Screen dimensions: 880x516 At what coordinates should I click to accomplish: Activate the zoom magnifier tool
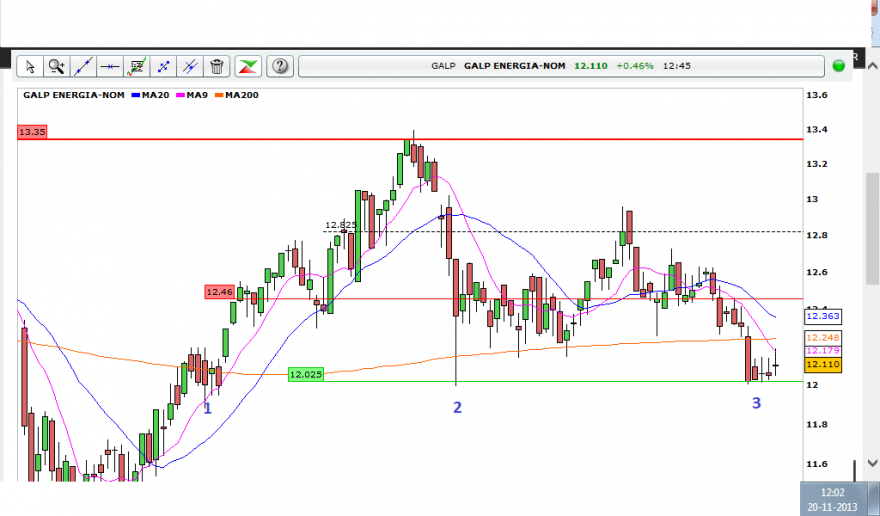57,66
